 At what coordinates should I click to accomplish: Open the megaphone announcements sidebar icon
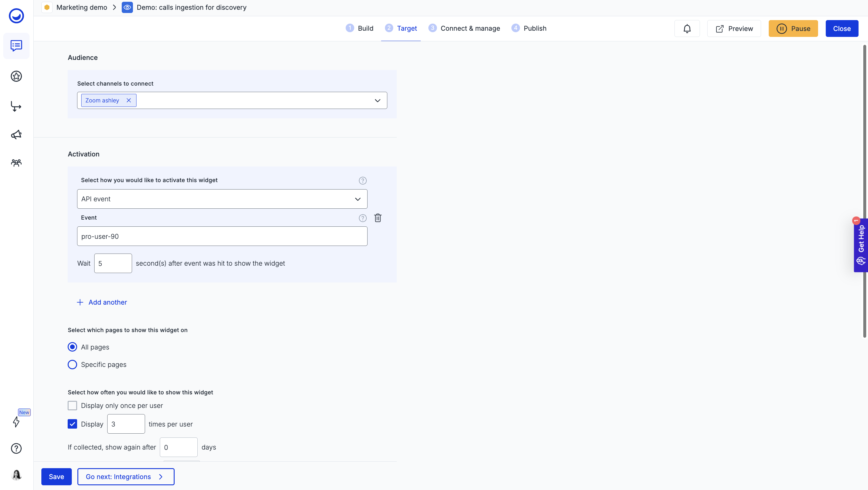tap(16, 135)
